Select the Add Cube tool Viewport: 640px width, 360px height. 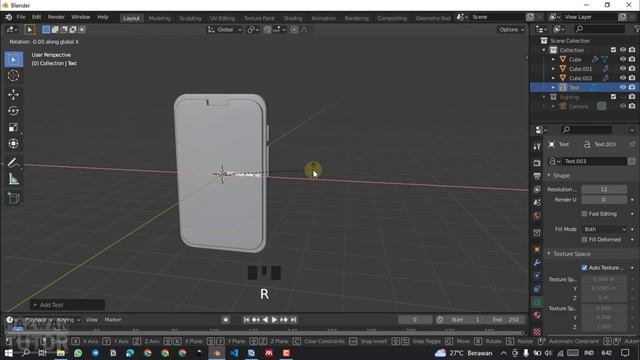tap(13, 198)
